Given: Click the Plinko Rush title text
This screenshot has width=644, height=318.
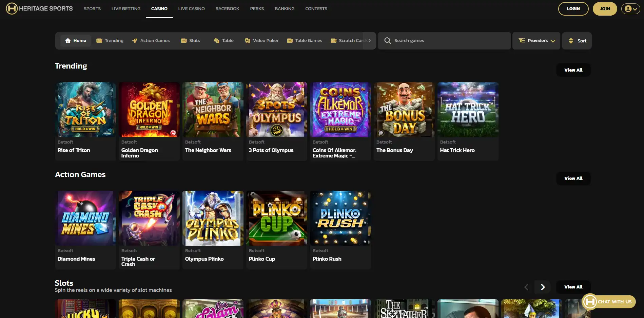Looking at the screenshot, I should pyautogui.click(x=327, y=259).
